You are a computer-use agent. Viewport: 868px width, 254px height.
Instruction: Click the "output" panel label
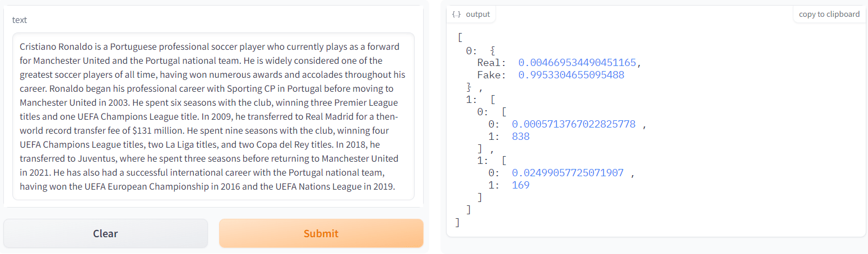[x=477, y=14]
